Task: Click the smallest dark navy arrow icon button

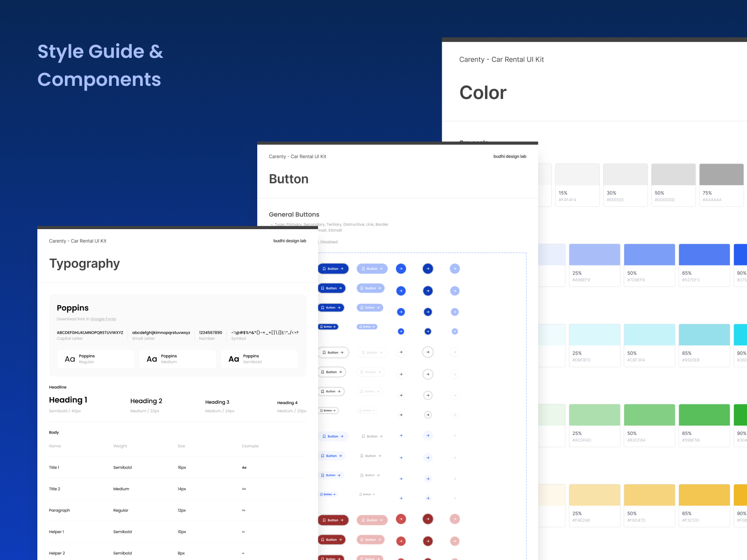Action: [x=428, y=331]
